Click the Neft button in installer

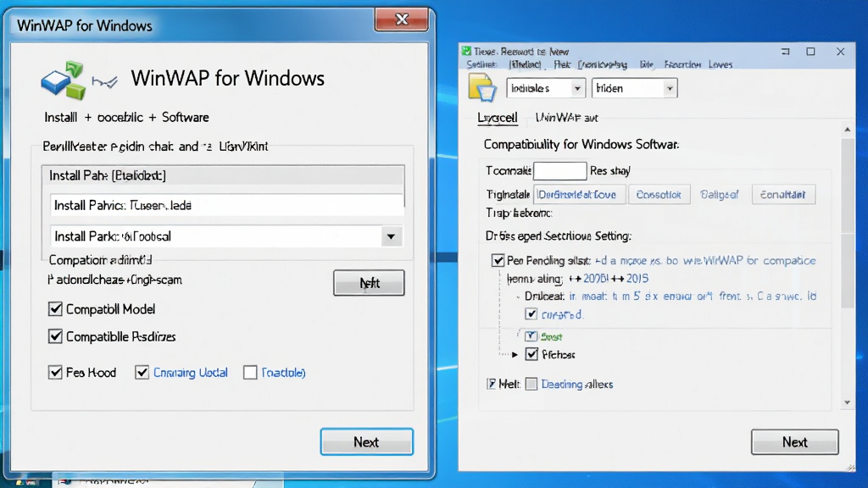(x=369, y=283)
